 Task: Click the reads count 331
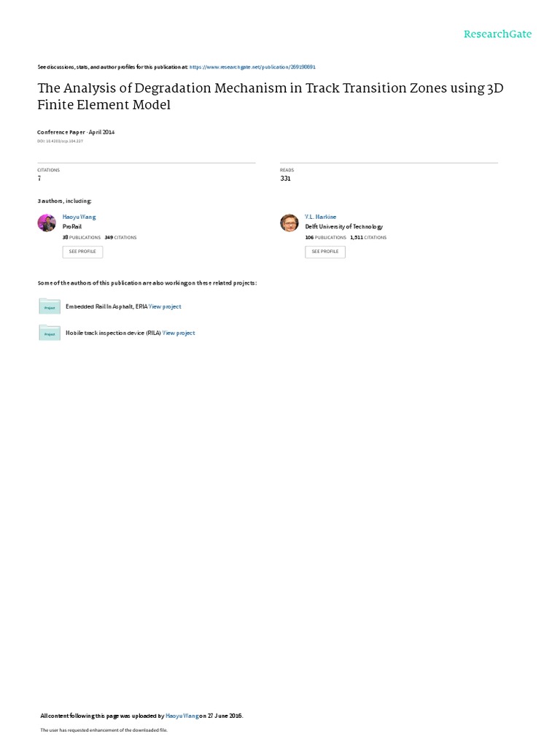(285, 178)
